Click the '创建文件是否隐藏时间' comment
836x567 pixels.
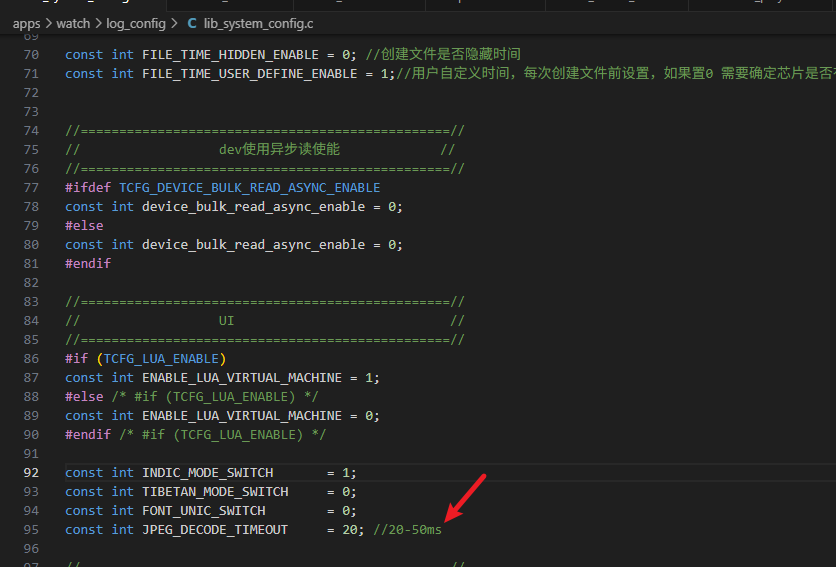tap(443, 54)
